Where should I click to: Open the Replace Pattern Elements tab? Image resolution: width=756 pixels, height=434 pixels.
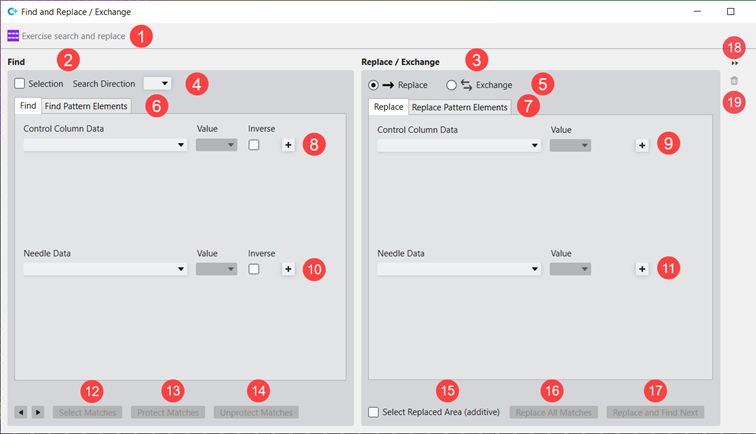pyautogui.click(x=459, y=107)
